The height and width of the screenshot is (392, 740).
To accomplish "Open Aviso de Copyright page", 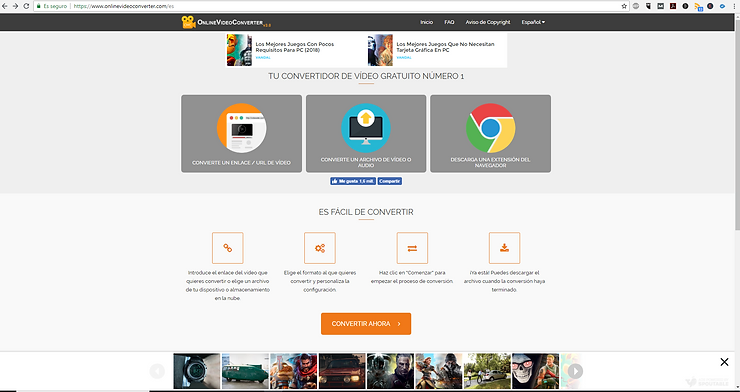I will tap(488, 22).
